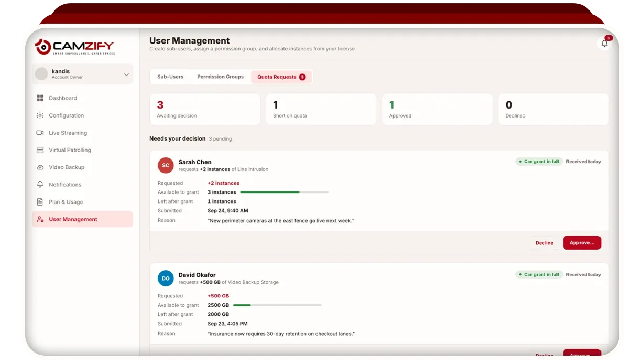Expand the kandis account dropdown chevron
Screen dimensions: 644x363
126,74
